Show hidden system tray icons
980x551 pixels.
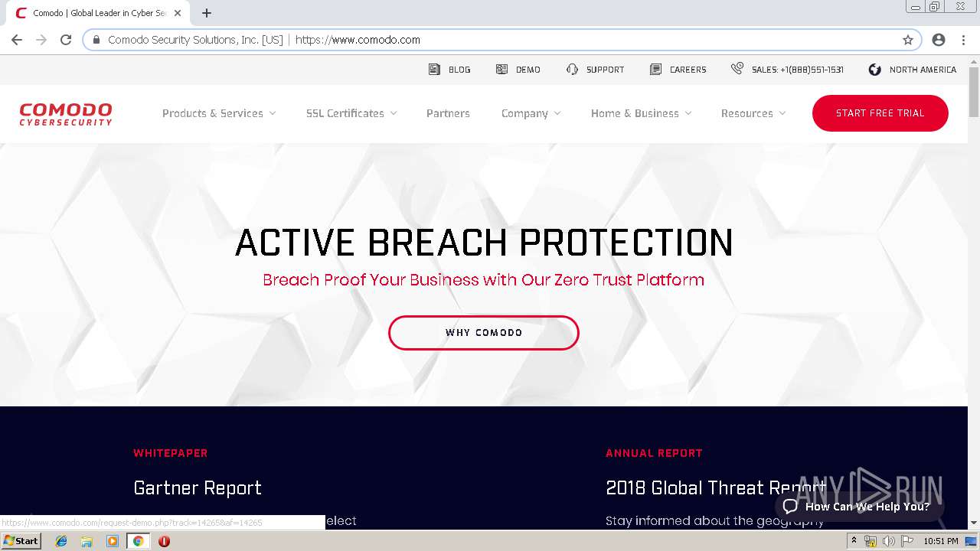pyautogui.click(x=854, y=541)
